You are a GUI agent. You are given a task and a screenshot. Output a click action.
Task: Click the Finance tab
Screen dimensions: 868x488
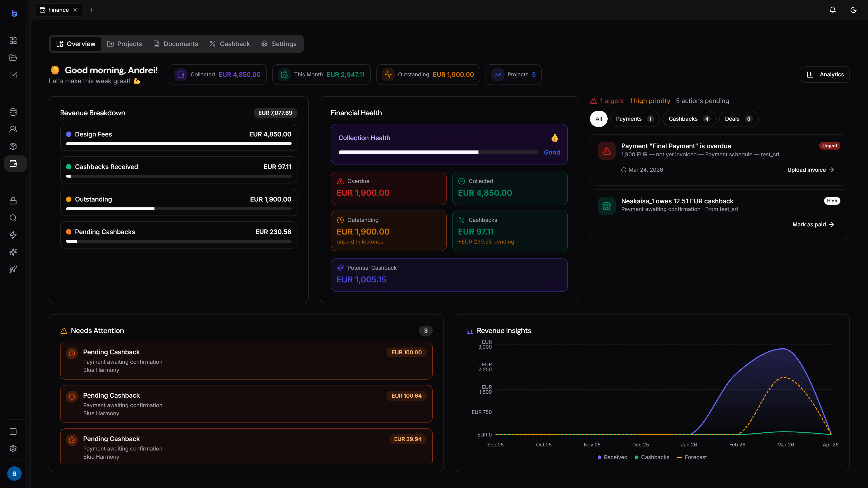point(59,10)
